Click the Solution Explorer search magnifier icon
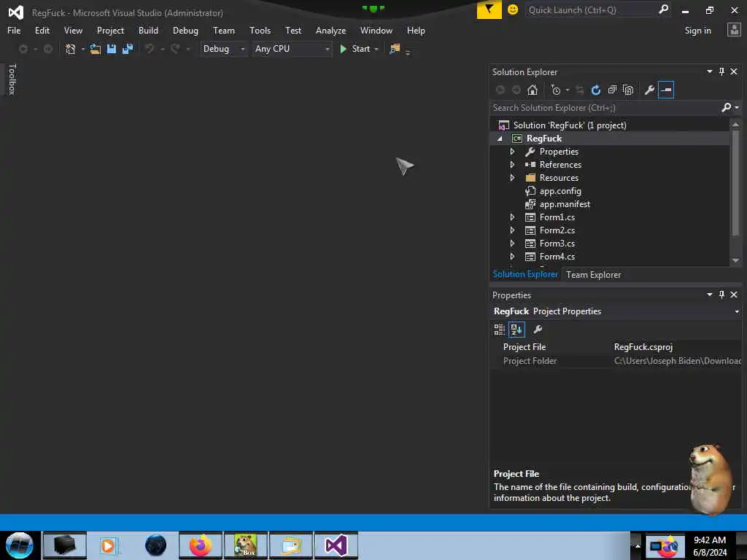This screenshot has width=747, height=560. pyautogui.click(x=726, y=108)
